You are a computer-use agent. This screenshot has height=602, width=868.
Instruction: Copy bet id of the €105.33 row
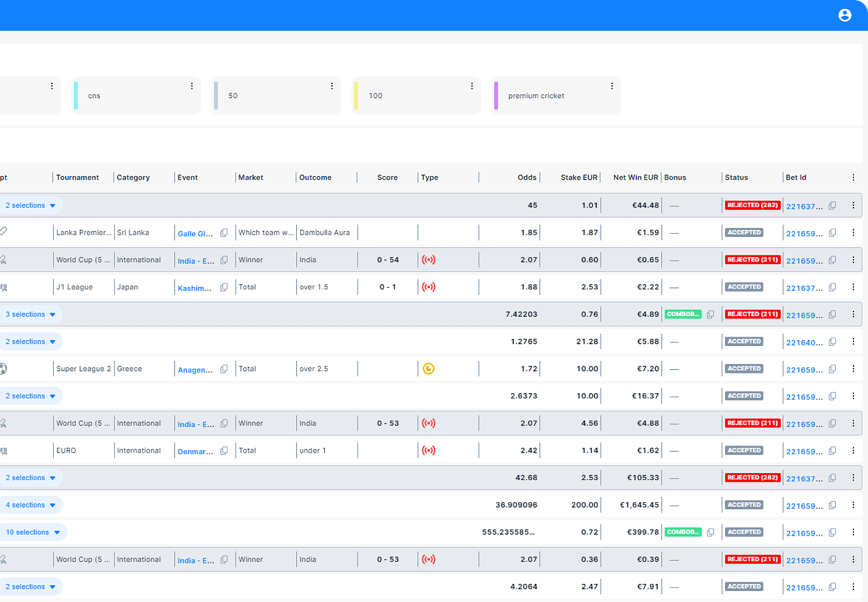pos(832,478)
